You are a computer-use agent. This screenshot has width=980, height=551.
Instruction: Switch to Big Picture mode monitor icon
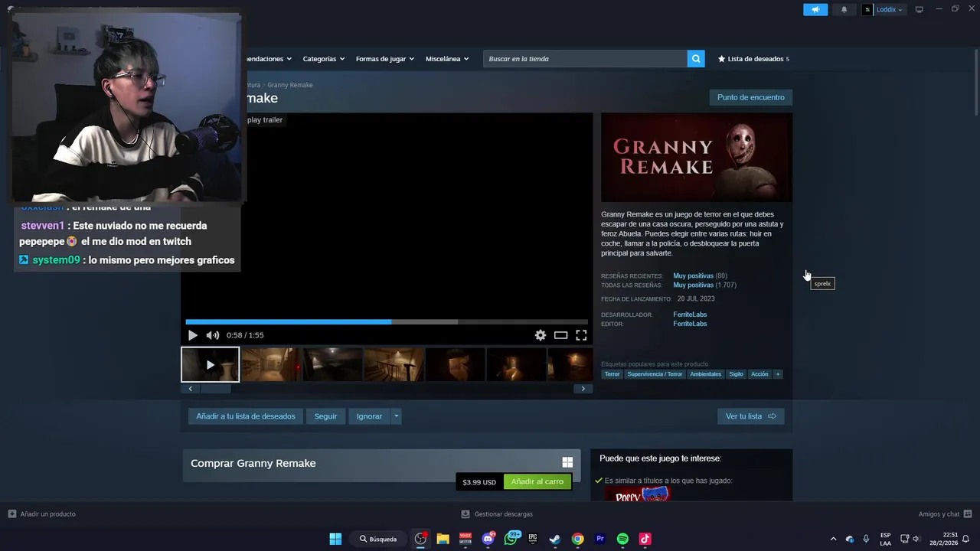[x=920, y=9]
